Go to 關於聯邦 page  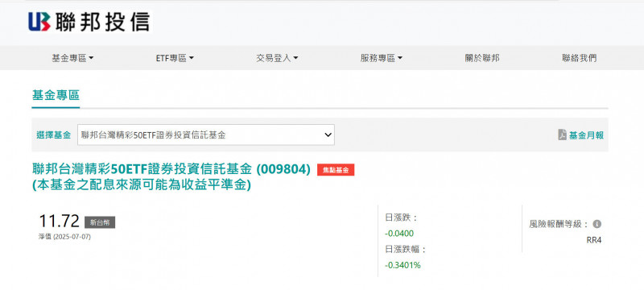pos(482,58)
